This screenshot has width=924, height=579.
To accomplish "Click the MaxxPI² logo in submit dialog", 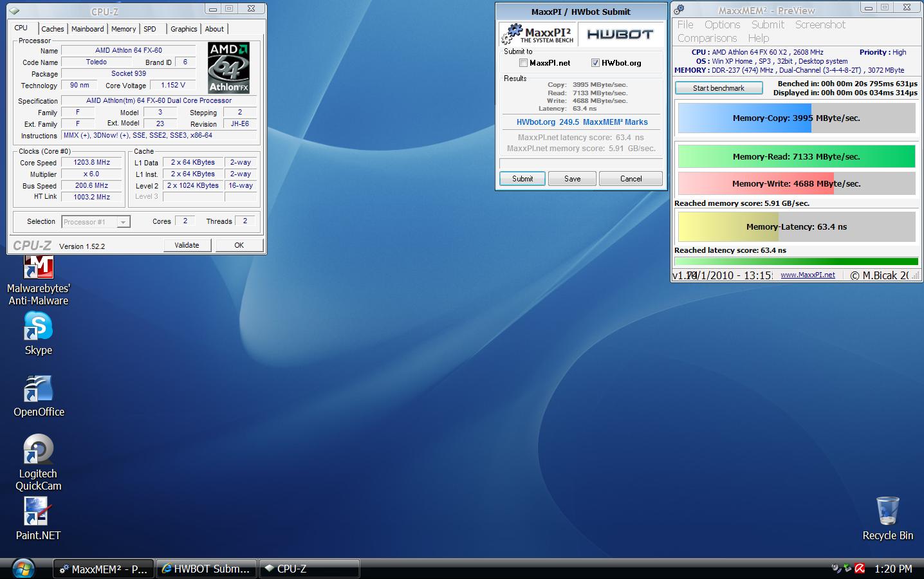I will click(x=538, y=33).
